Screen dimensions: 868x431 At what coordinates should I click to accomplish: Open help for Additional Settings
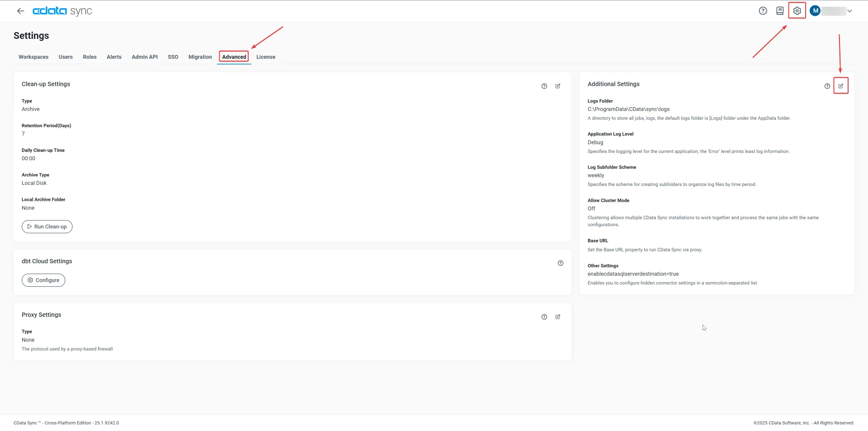827,86
